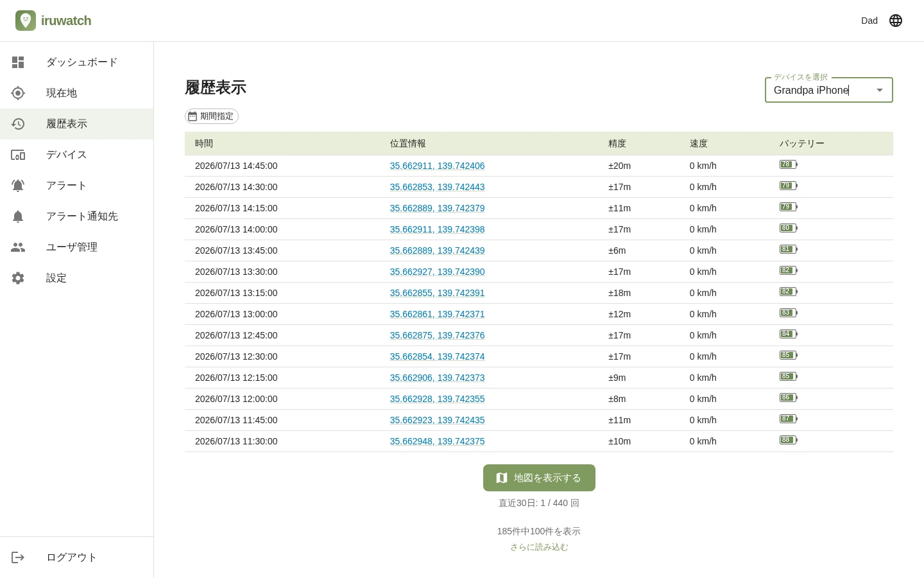Image resolution: width=924 pixels, height=578 pixels.
Task: Click battery icon for 12:00:00 row
Action: [x=789, y=398]
